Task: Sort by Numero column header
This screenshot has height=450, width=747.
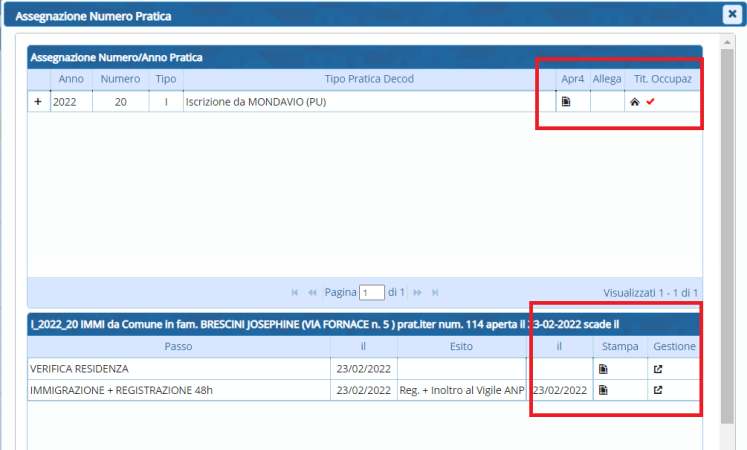Action: point(120,78)
